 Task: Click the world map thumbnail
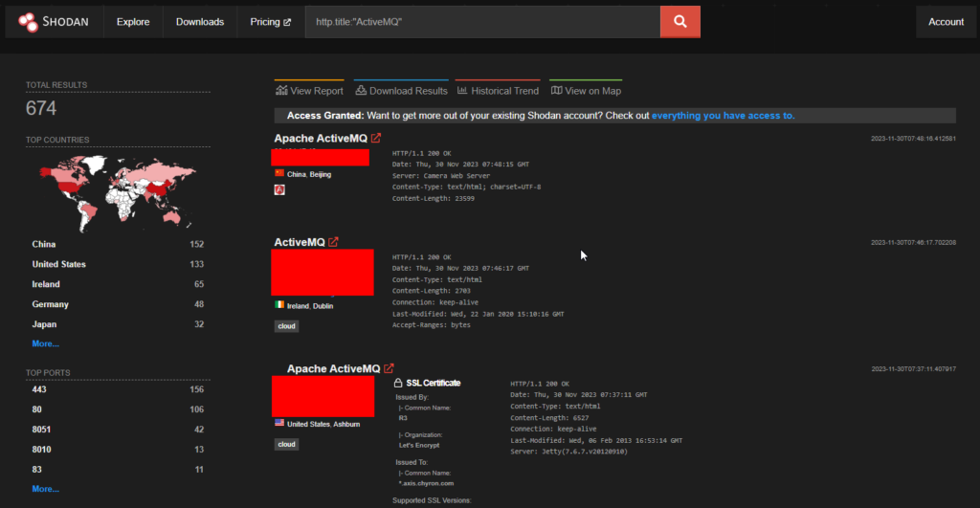point(118,193)
